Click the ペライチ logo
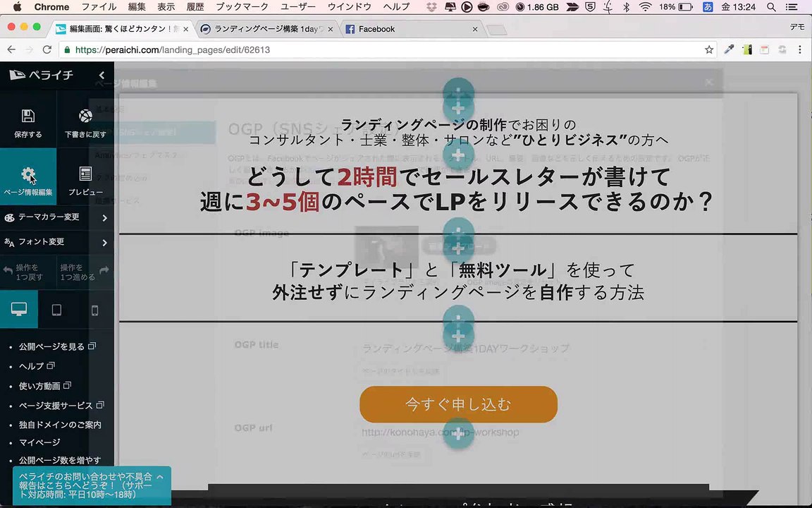The image size is (812, 508). point(42,75)
